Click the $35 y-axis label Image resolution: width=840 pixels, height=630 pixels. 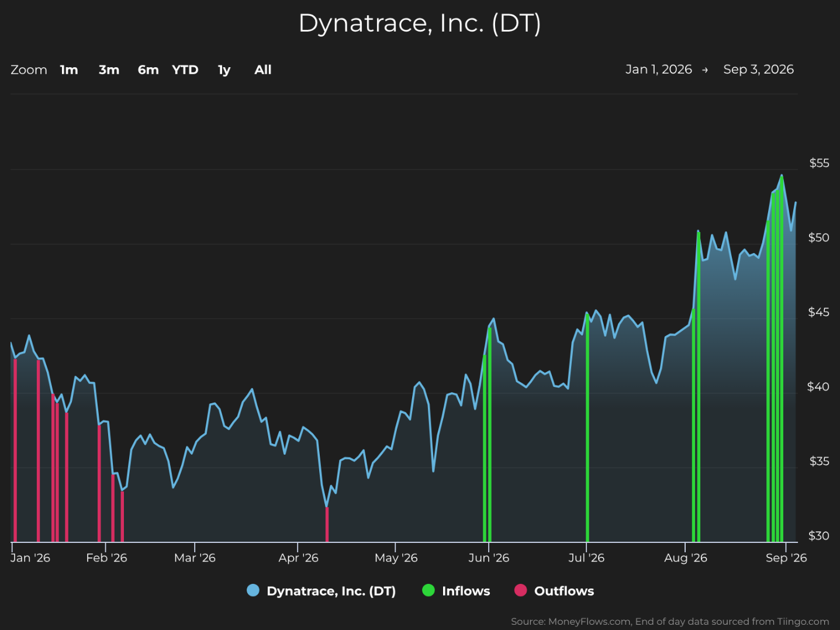click(819, 461)
